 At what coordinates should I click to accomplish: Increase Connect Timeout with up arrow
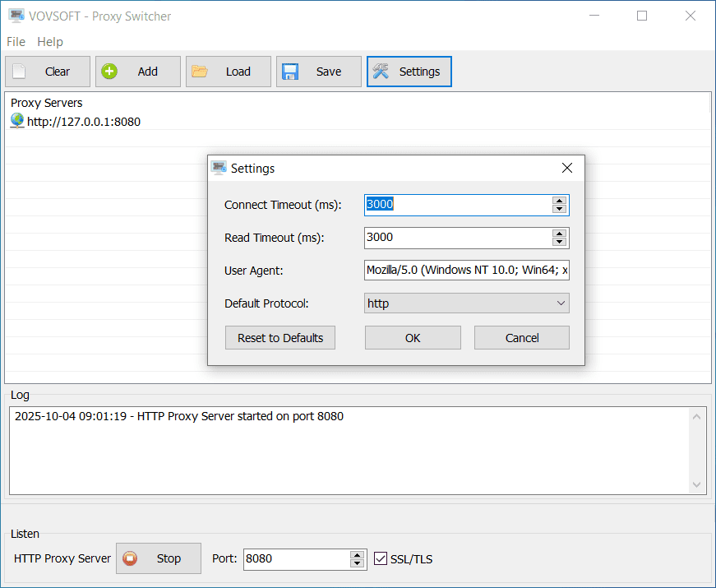click(559, 201)
